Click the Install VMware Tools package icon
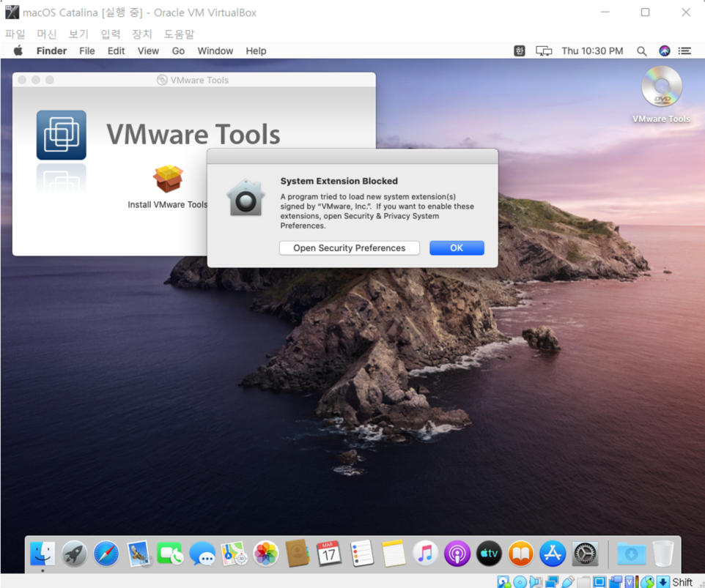The height and width of the screenshot is (588, 705). (168, 179)
